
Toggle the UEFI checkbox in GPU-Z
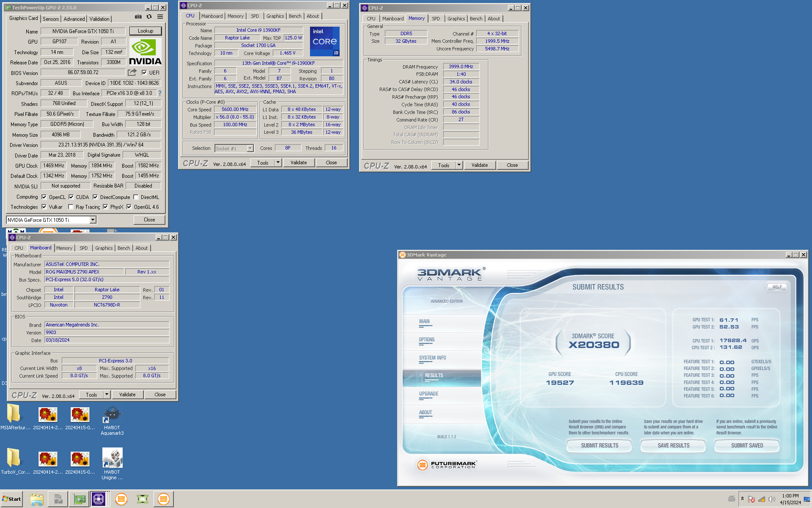click(x=144, y=72)
